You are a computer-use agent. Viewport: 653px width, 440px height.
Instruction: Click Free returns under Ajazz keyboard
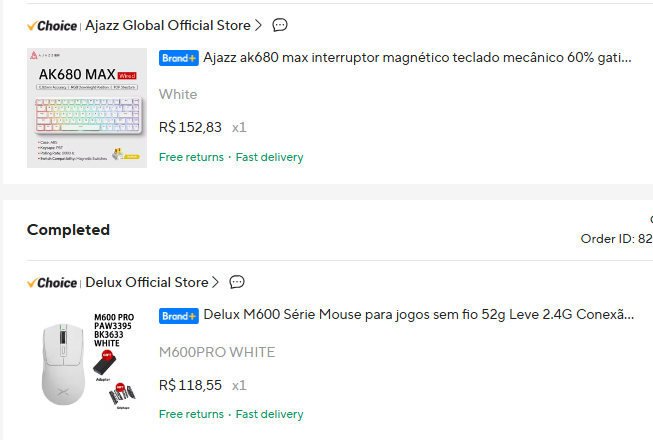click(191, 157)
